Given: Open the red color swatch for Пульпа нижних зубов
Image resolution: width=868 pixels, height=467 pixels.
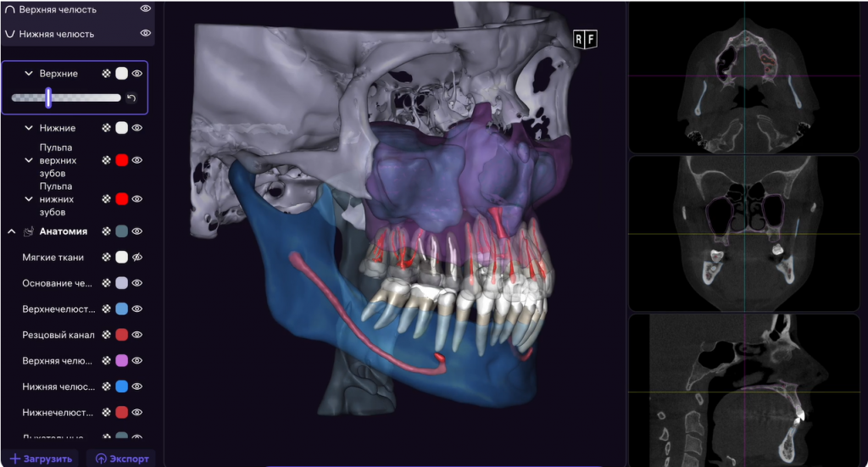Looking at the screenshot, I should pos(121,199).
